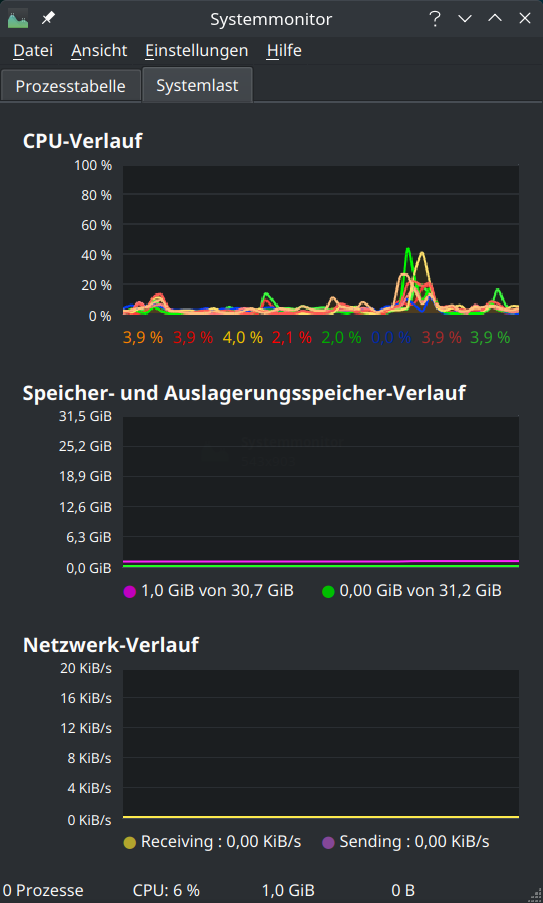Click the magenta memory legend dot
Screen dimensions: 543x903
coord(130,591)
